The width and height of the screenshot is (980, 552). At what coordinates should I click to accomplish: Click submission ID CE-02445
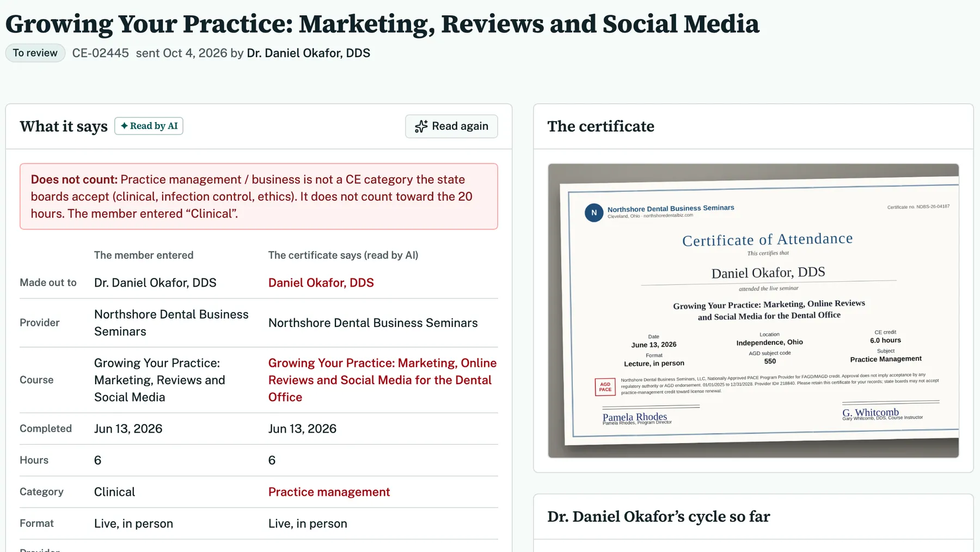point(101,53)
